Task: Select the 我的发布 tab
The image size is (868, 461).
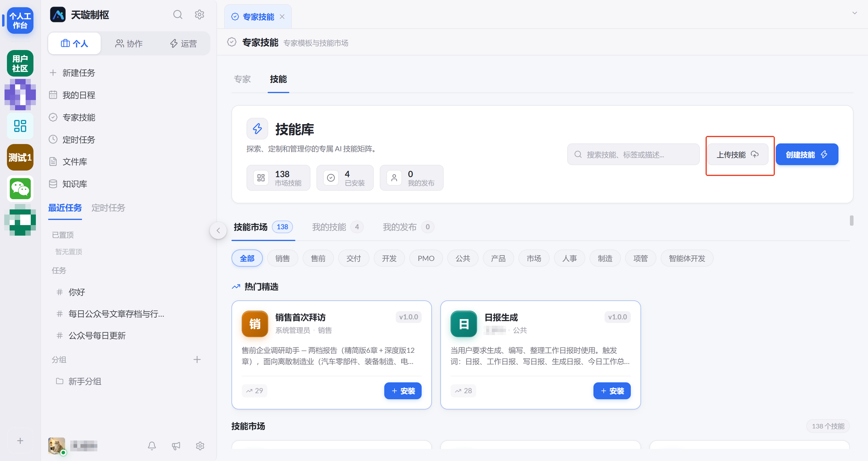Action: click(x=408, y=227)
